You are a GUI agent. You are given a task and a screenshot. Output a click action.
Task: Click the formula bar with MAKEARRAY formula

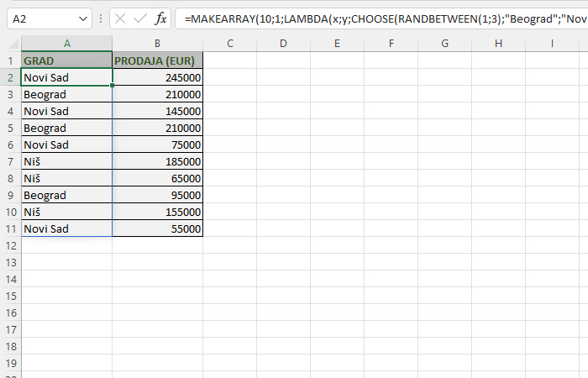[378, 18]
